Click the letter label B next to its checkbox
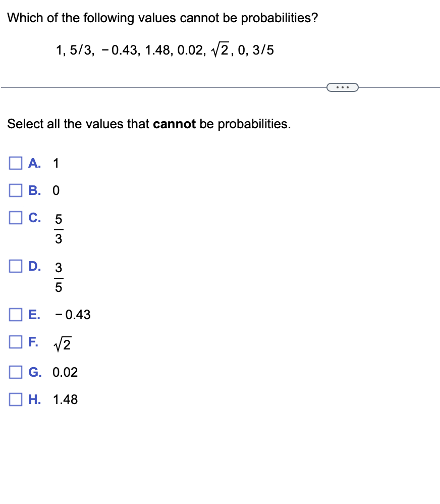 [33, 190]
